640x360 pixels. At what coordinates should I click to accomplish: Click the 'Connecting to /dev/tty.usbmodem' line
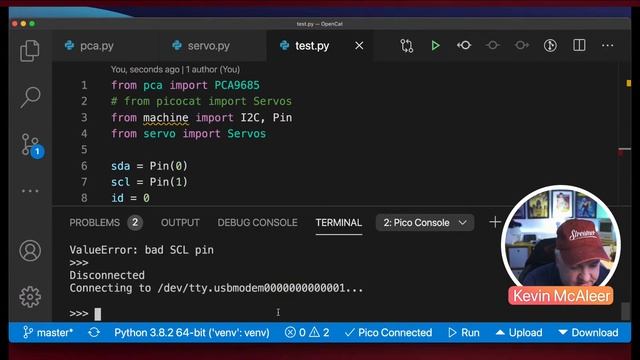click(x=216, y=288)
